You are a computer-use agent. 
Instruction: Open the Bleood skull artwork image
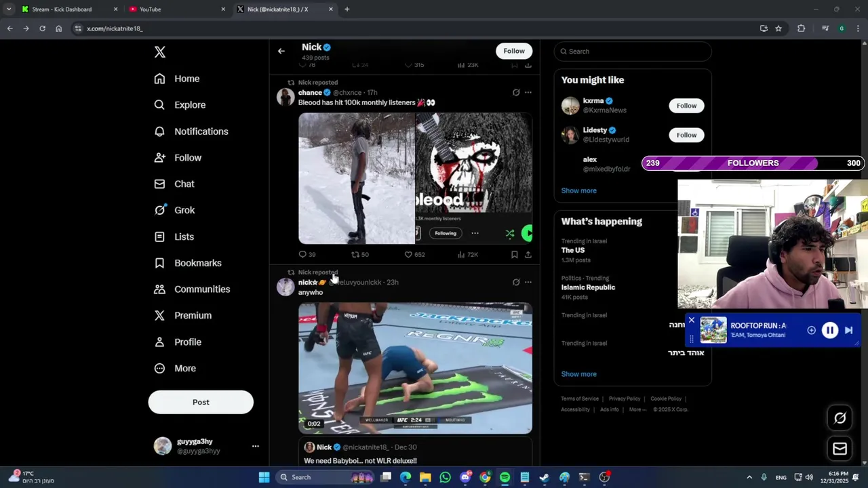click(474, 178)
